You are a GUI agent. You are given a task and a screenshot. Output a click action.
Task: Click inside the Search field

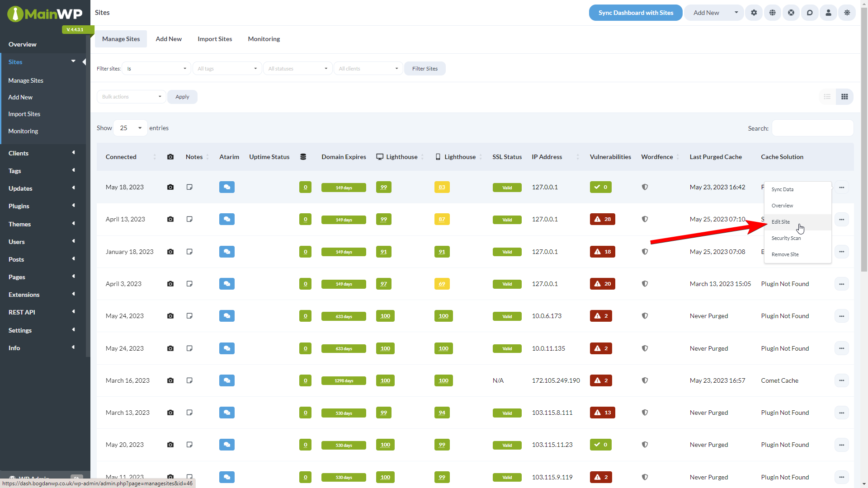point(811,128)
